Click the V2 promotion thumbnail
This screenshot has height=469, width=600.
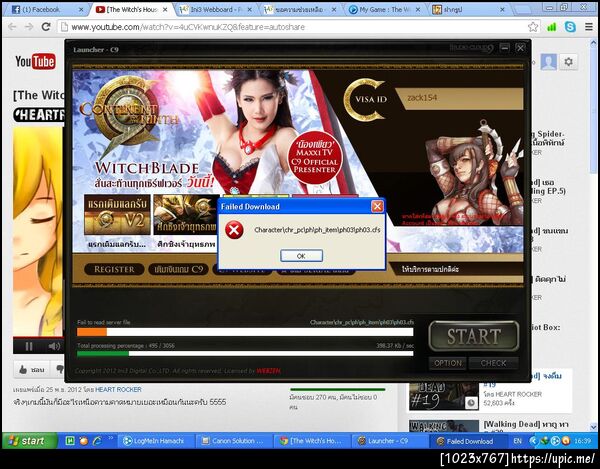click(x=117, y=215)
